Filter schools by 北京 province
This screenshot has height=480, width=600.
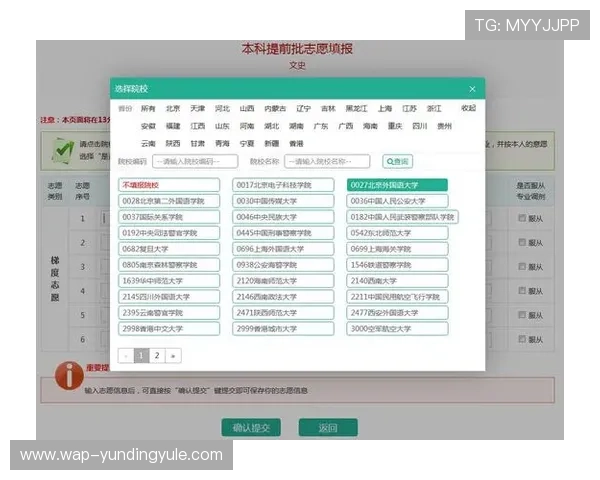[173, 109]
